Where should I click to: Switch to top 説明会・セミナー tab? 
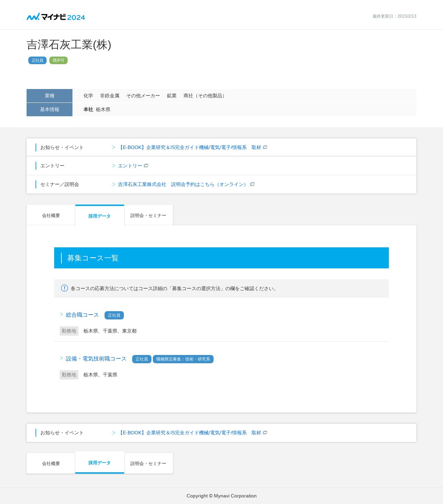(148, 215)
